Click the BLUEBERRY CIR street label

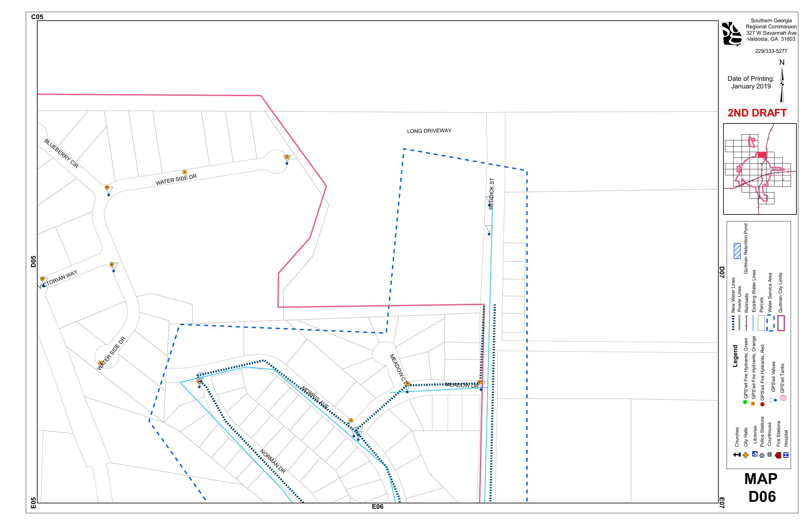pyautogui.click(x=61, y=153)
